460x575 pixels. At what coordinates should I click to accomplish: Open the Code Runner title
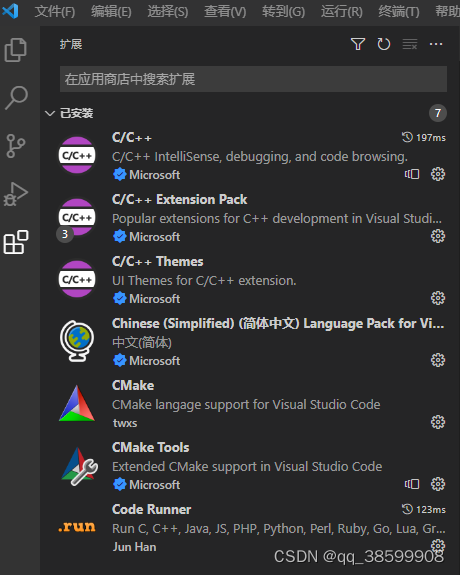[151, 509]
